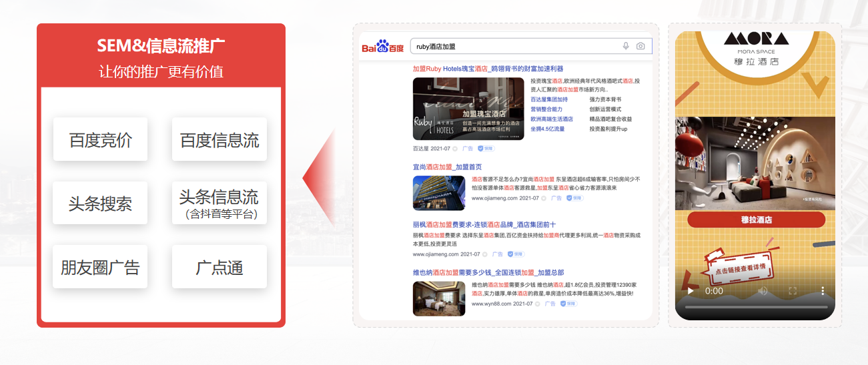The height and width of the screenshot is (365, 868).
Task: Open the 维也纳酒店加盟需要多少钱 result title
Action: click(x=488, y=272)
